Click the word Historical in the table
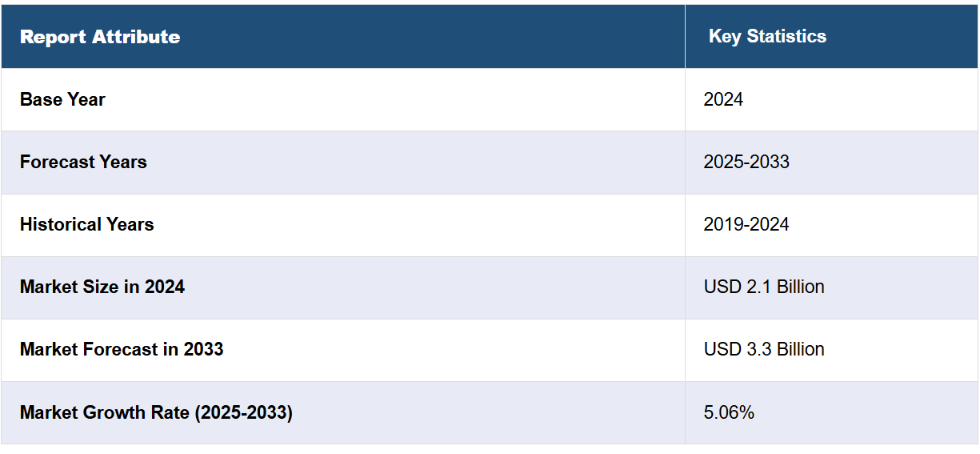This screenshot has width=980, height=454. click(x=58, y=224)
